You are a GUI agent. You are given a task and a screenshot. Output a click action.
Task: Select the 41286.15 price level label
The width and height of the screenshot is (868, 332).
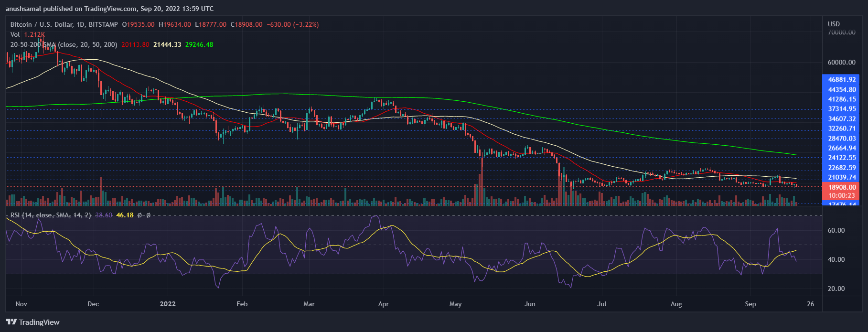point(841,99)
